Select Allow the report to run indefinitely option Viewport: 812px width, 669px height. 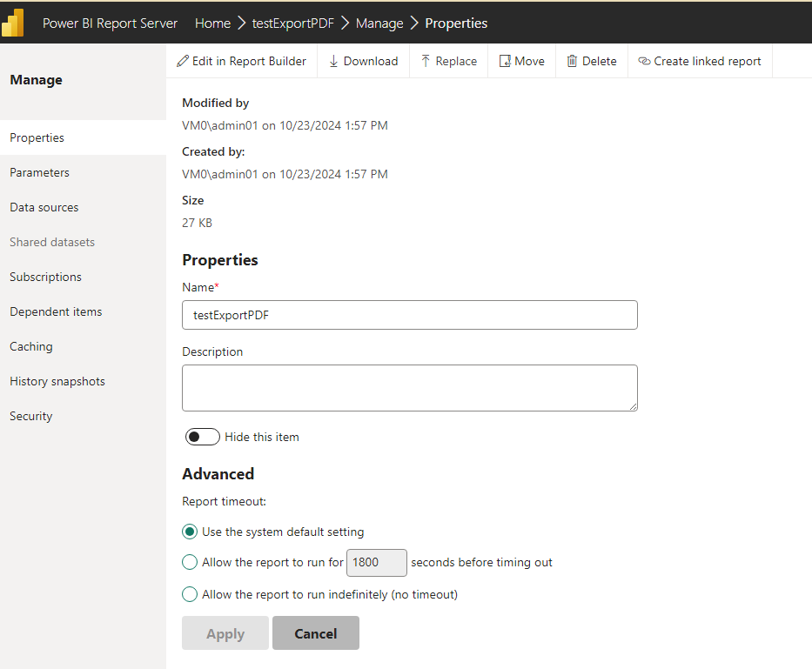(190, 594)
